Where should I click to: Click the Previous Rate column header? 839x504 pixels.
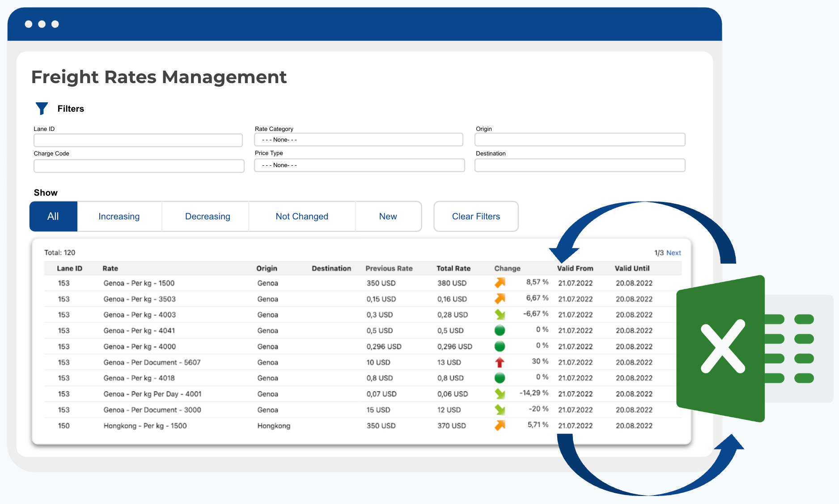[389, 269]
